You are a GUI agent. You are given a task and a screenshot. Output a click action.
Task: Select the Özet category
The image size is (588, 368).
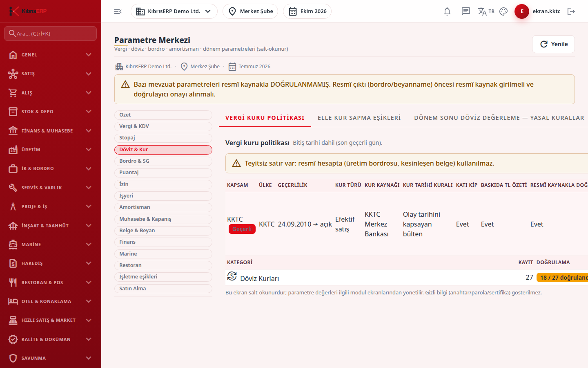click(163, 115)
